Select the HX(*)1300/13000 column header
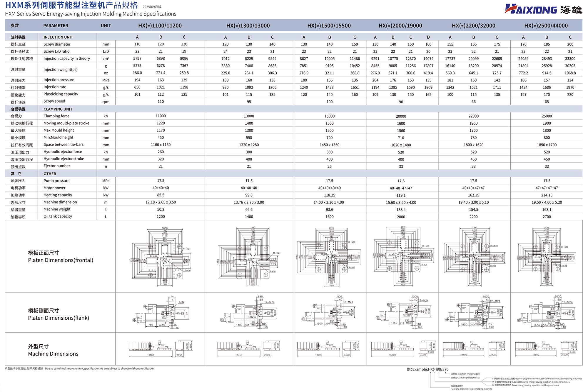The width and height of the screenshot is (588, 392). point(248,26)
